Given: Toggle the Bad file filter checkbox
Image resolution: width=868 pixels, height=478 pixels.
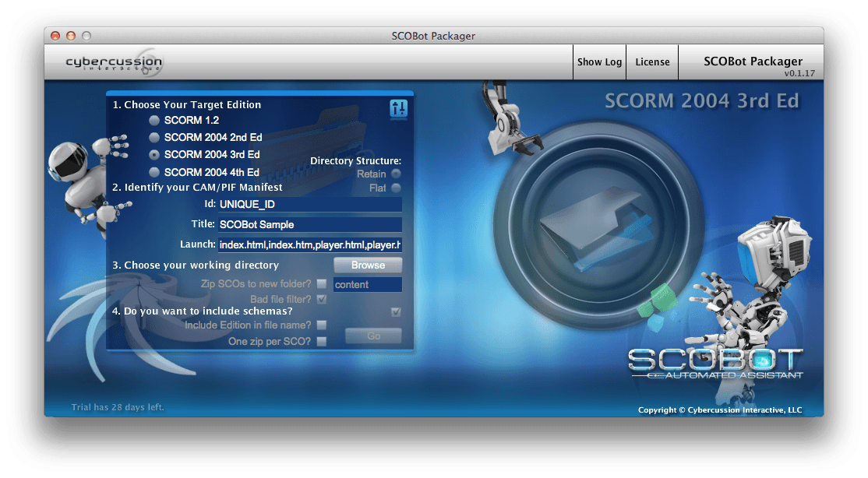Looking at the screenshot, I should pyautogui.click(x=322, y=299).
